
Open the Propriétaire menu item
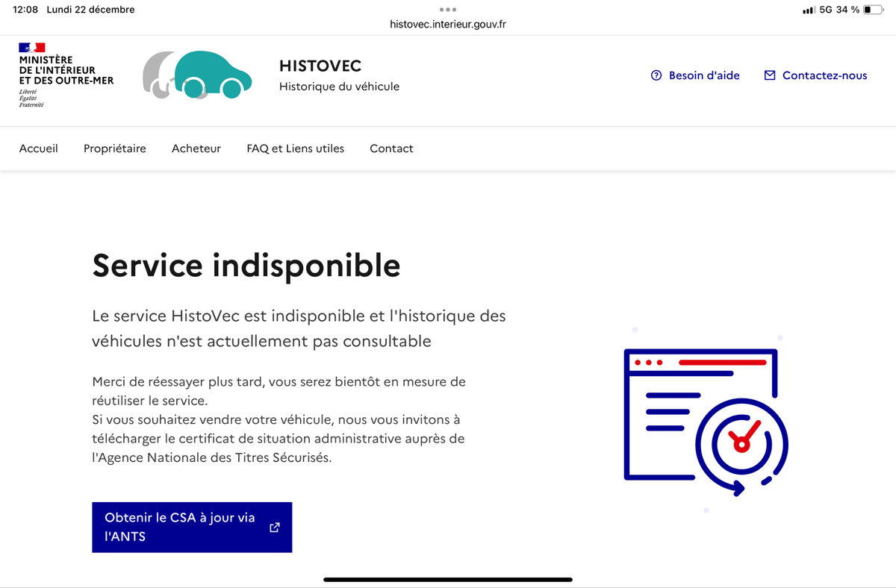(x=115, y=148)
